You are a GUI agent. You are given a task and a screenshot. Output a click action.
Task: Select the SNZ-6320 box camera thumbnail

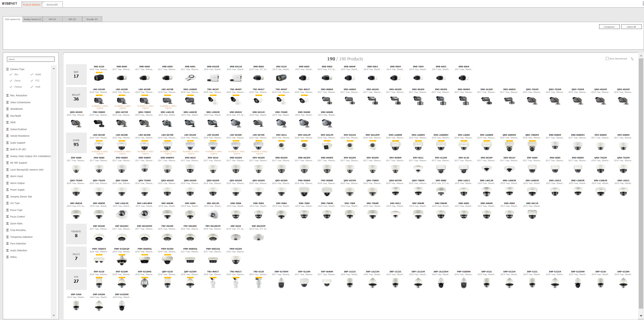281,78
